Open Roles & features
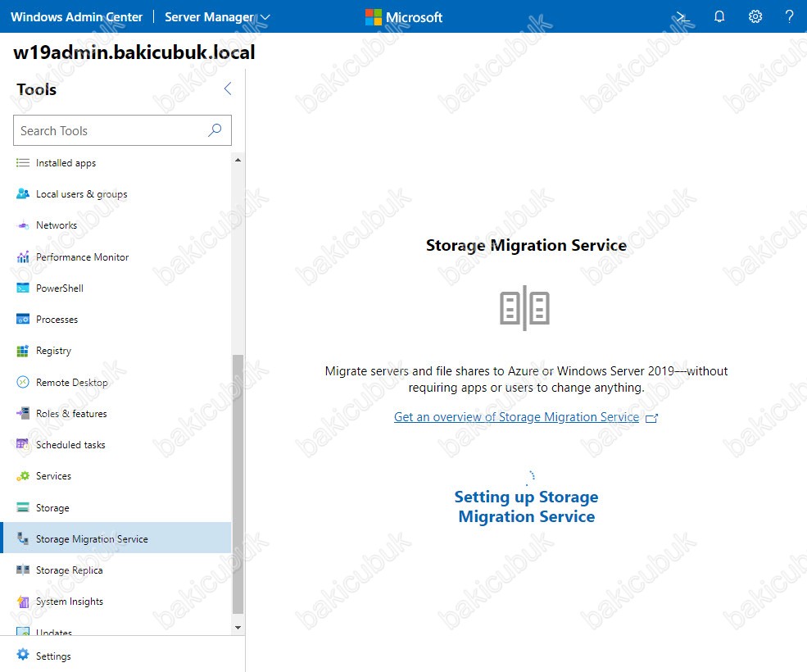 coord(116,413)
